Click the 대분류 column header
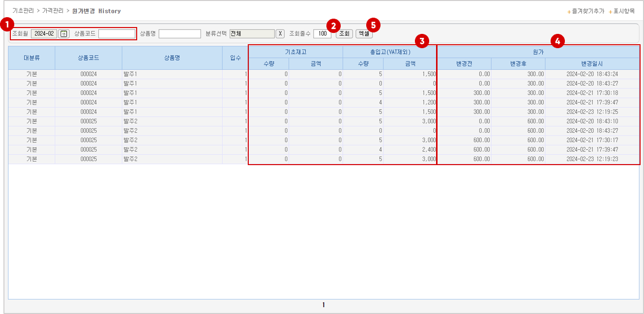Screen dimensions: 644x314 31,57
